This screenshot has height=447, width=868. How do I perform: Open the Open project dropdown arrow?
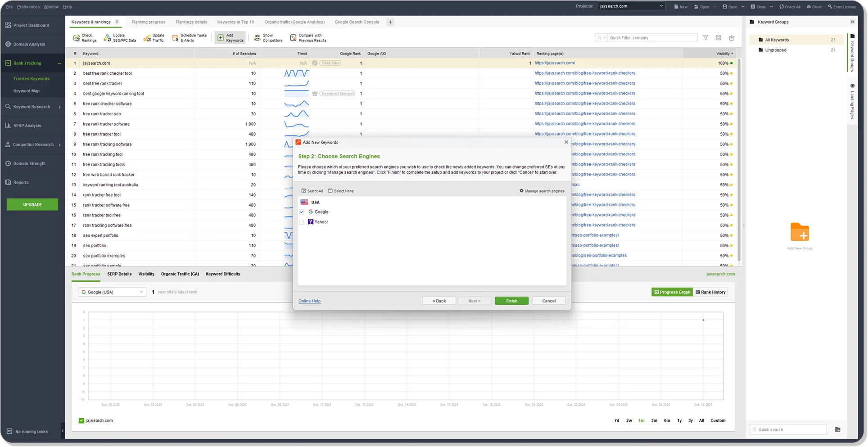click(714, 7)
